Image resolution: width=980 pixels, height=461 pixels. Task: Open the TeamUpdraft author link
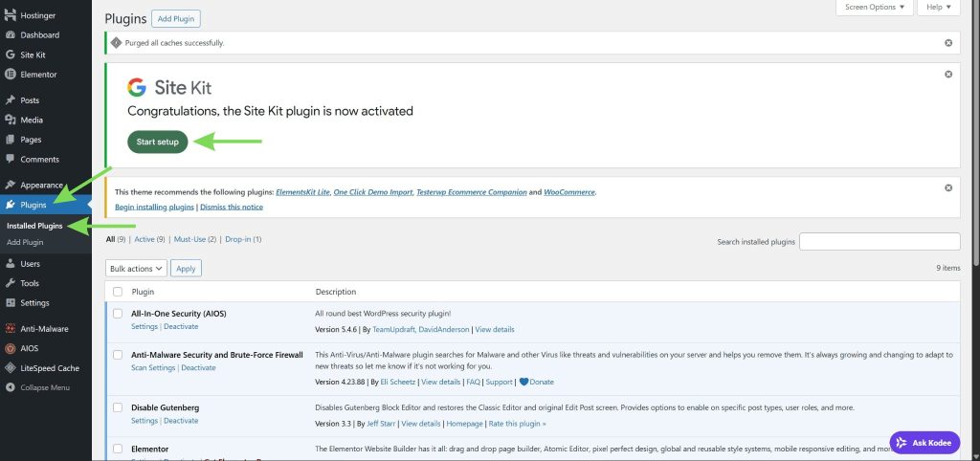391,329
